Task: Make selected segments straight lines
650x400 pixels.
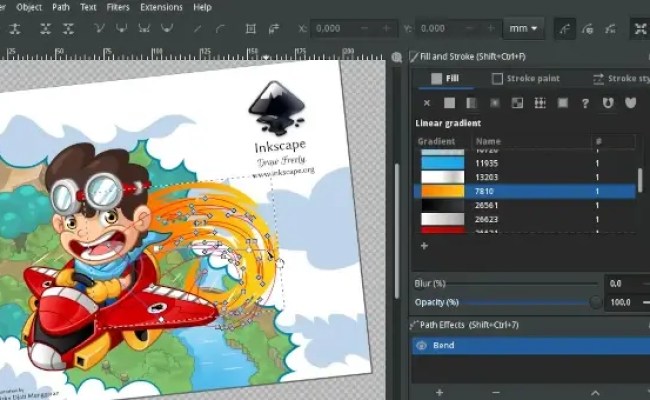Action: [x=198, y=29]
